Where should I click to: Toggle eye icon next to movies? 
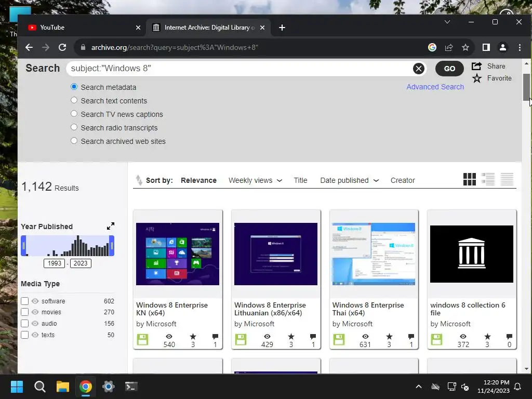[35, 312]
